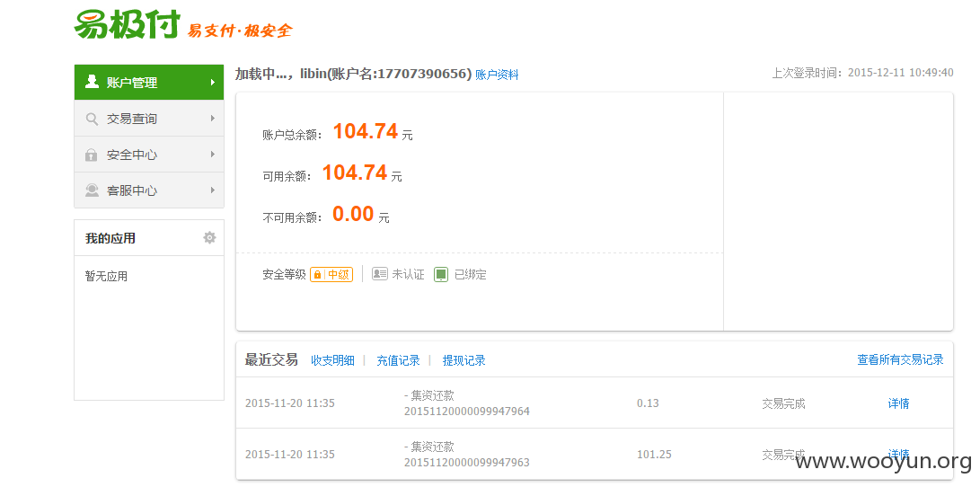Click the 暂无应用 text
This screenshot has width=980, height=487.
[x=106, y=276]
